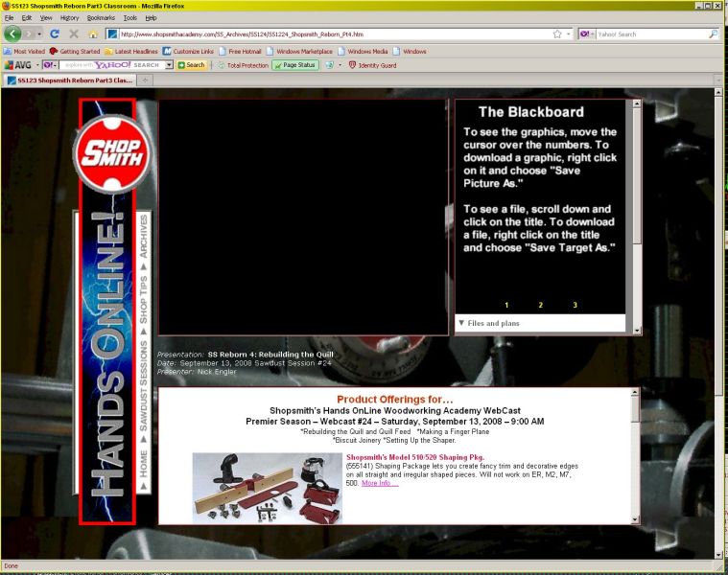Viewport: 728px width, 575px height.
Task: Click the AVG Yahoo search input field
Action: pos(112,65)
